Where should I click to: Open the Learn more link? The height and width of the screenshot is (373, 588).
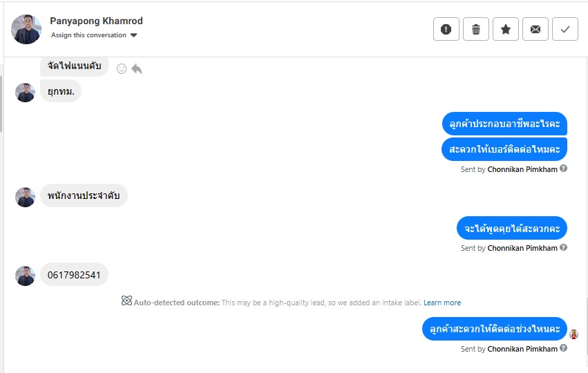click(442, 303)
